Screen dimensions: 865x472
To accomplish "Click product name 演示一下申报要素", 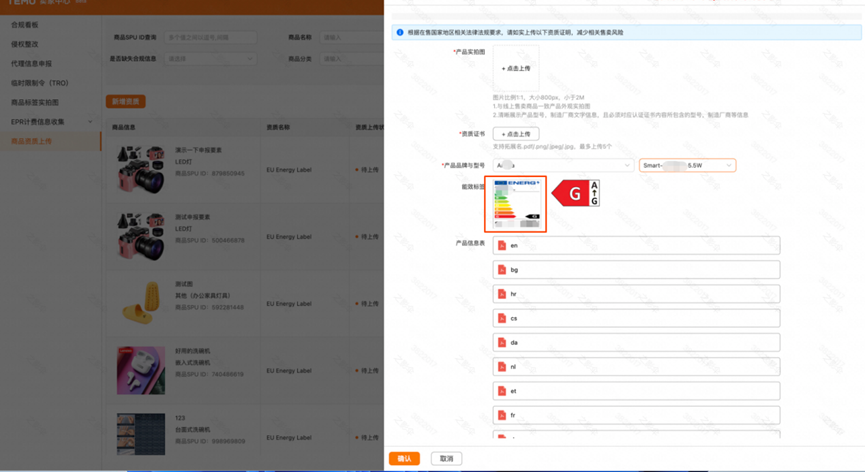I will tap(199, 150).
